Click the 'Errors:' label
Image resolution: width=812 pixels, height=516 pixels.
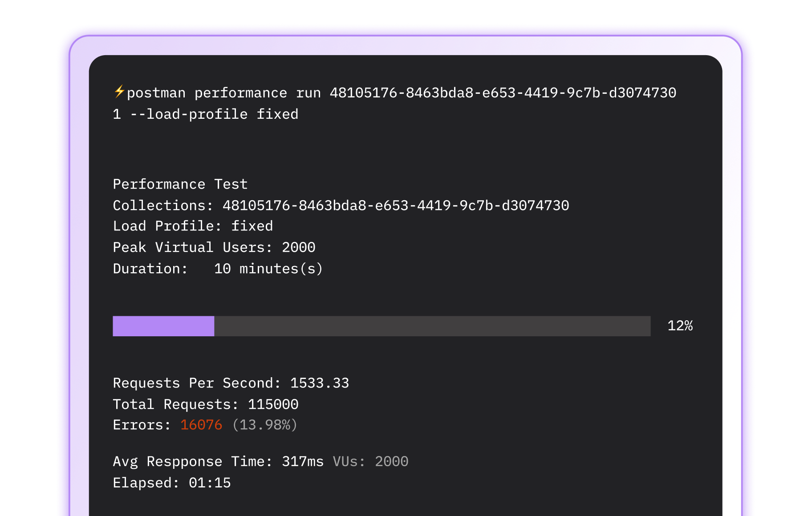pyautogui.click(x=142, y=425)
